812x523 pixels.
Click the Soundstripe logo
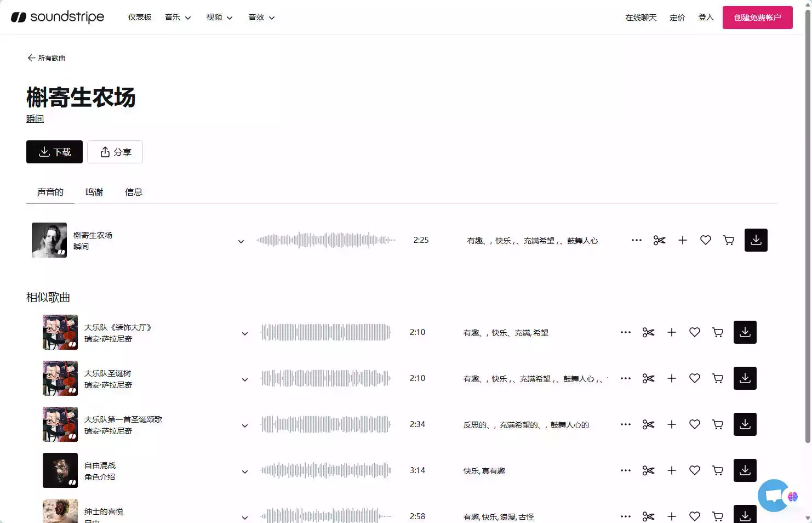(58, 17)
